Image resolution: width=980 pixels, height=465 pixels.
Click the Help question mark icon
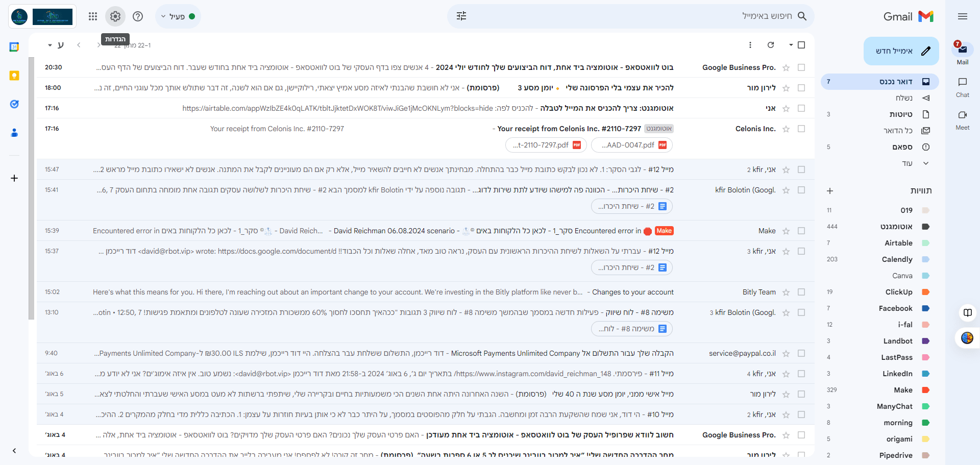[x=138, y=16]
